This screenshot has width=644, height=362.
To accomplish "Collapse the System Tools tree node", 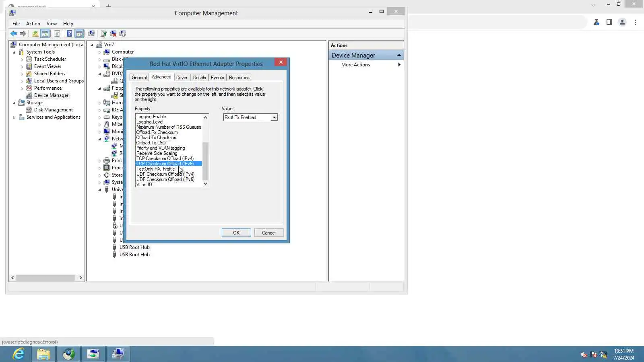I will (14, 52).
